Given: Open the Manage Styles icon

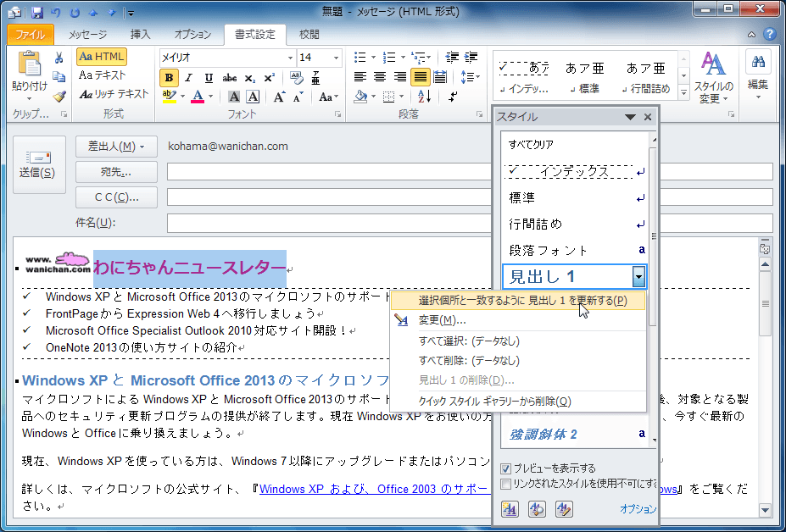Looking at the screenshot, I should tap(564, 509).
